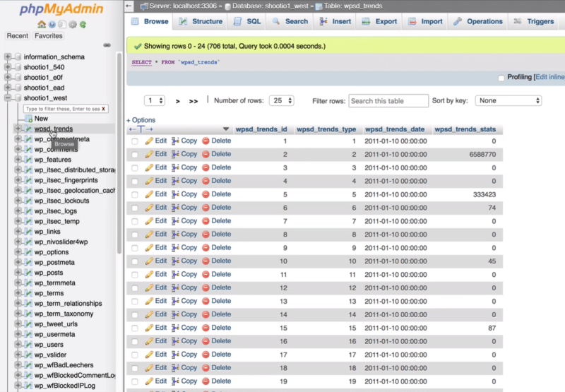Tick the checkbox for row 9
The width and height of the screenshot is (565, 392).
(135, 248)
